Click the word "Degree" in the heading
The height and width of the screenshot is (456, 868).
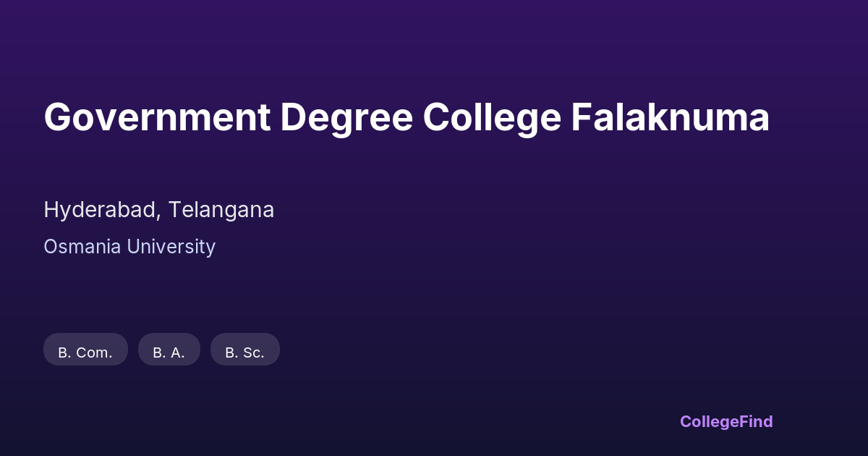click(x=346, y=119)
